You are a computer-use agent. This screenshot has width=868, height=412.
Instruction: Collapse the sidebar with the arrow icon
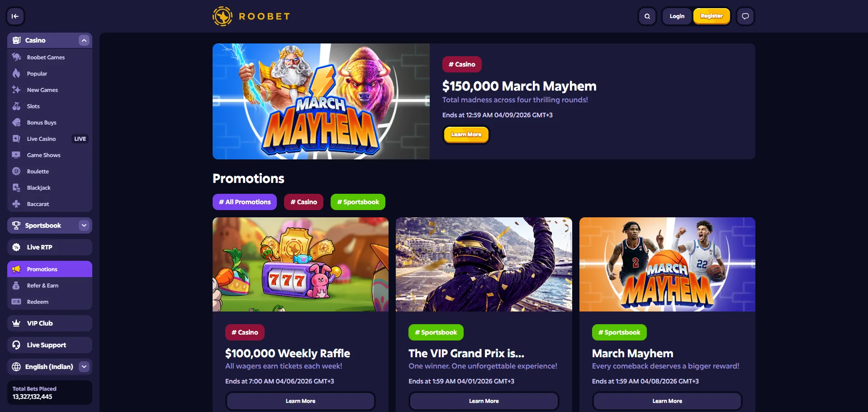pyautogui.click(x=15, y=16)
